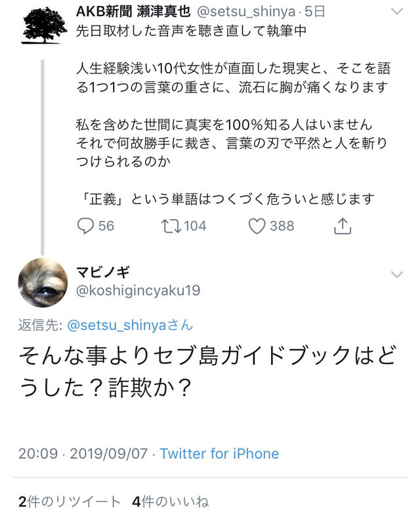Like the tweet with heart icon
The width and height of the screenshot is (420, 519).
(257, 226)
